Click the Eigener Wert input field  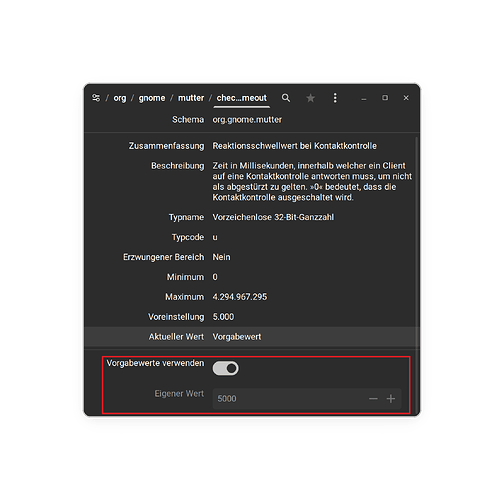(307, 399)
